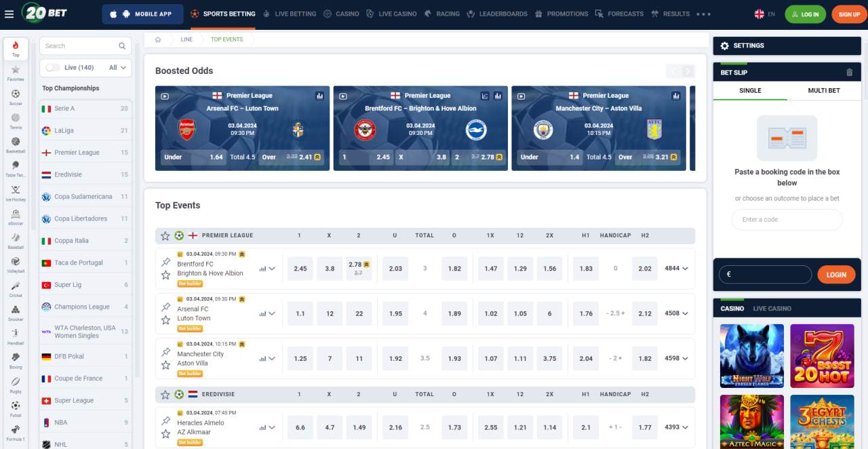Screen dimensions: 868x449
Task: Click language flag EN selector
Action: pos(765,14)
